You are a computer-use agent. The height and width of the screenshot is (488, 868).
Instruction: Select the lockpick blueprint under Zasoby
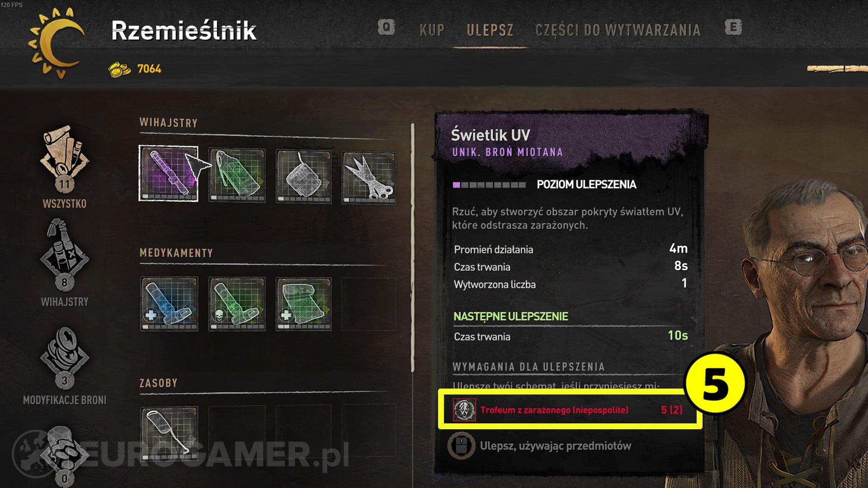coord(169,434)
